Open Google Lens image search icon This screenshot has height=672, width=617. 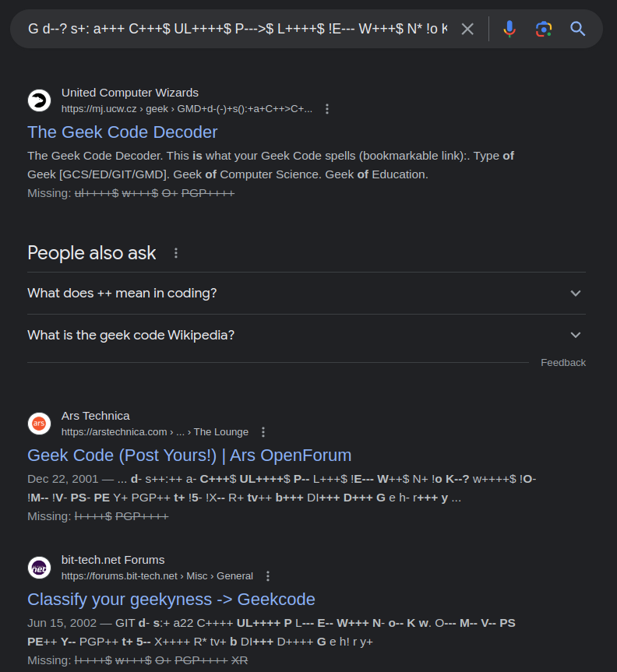[x=544, y=30]
